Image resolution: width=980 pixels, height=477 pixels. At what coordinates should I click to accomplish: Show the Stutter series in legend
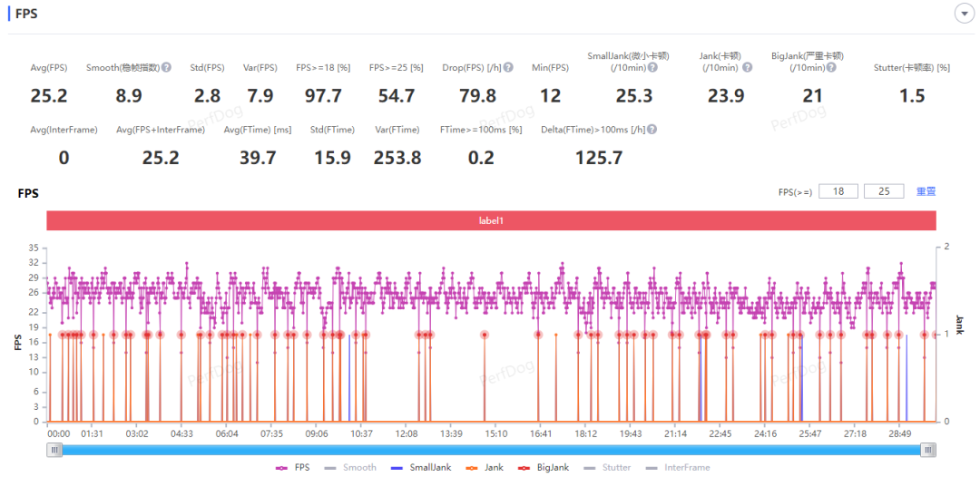[x=607, y=467]
